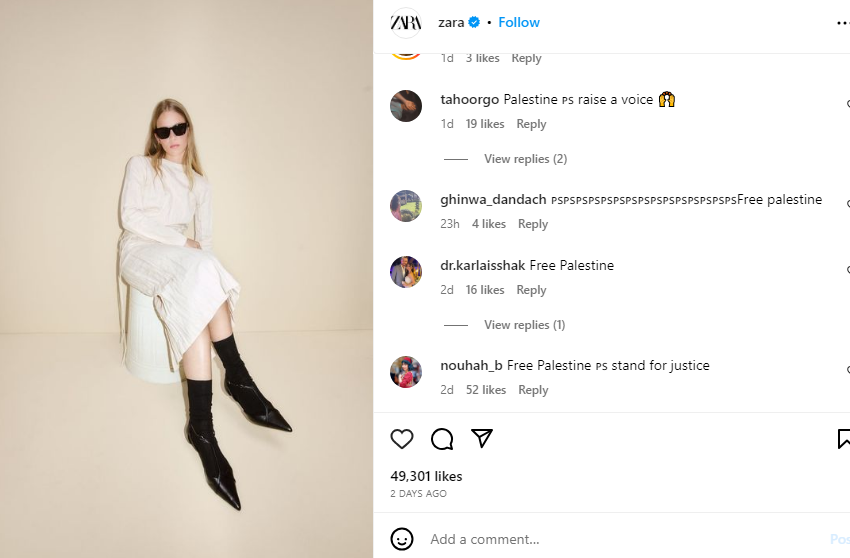The image size is (850, 558).
Task: Click the Zara logo profile picture
Action: tap(405, 22)
